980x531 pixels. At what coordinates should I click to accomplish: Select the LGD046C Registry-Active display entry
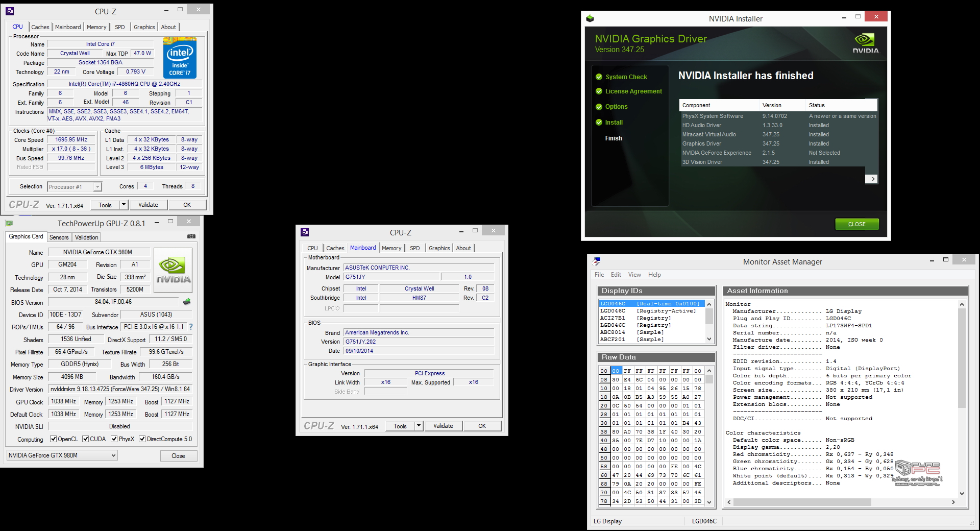pos(648,311)
